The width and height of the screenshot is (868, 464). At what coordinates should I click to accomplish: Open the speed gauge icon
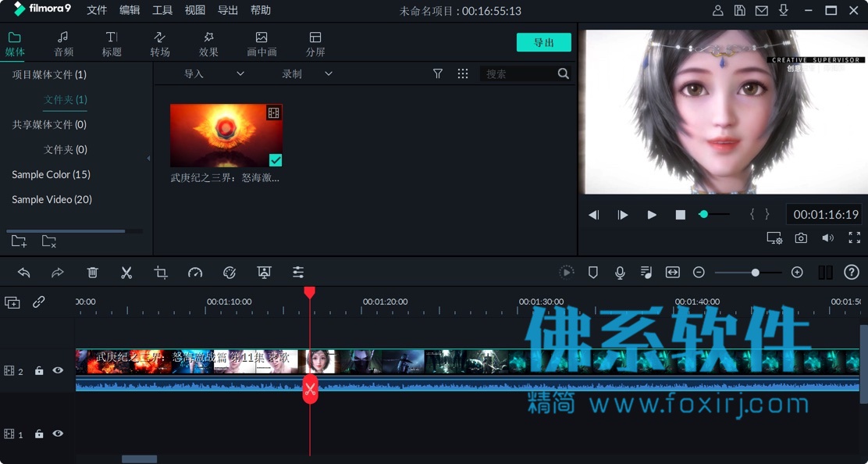coord(195,273)
